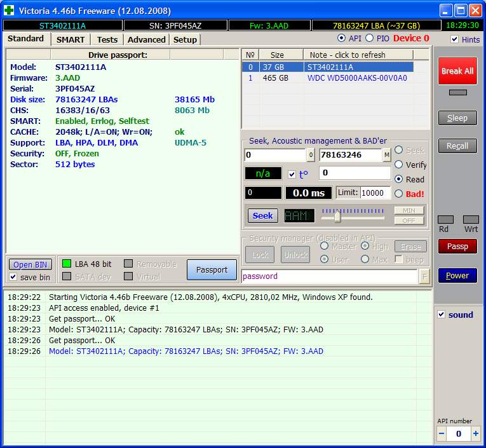Select the PIO access mode radio button

click(370, 39)
